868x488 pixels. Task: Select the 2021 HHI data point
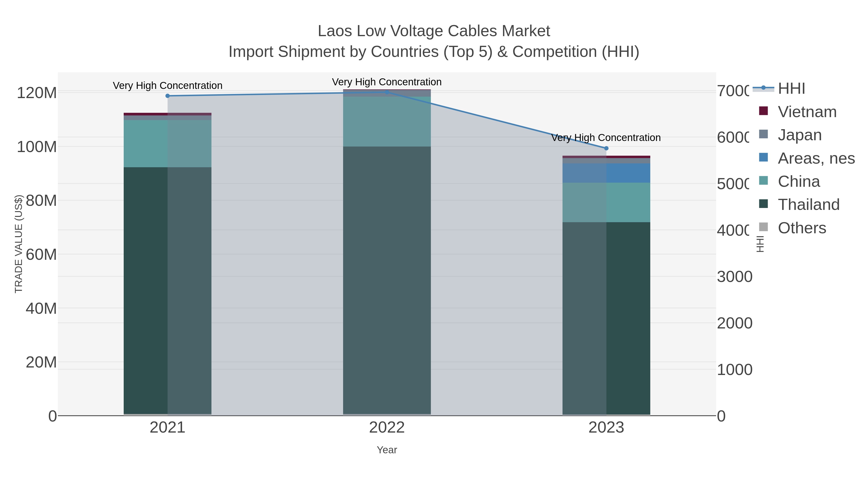168,96
